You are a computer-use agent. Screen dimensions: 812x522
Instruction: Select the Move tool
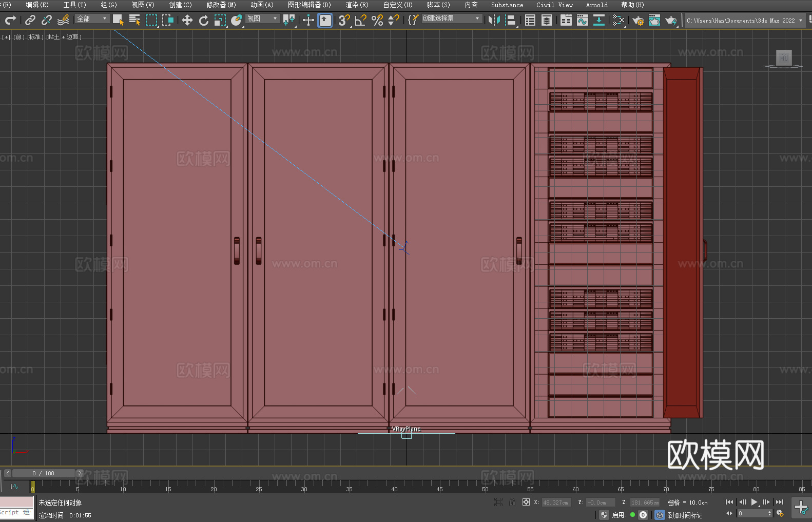tap(187, 20)
